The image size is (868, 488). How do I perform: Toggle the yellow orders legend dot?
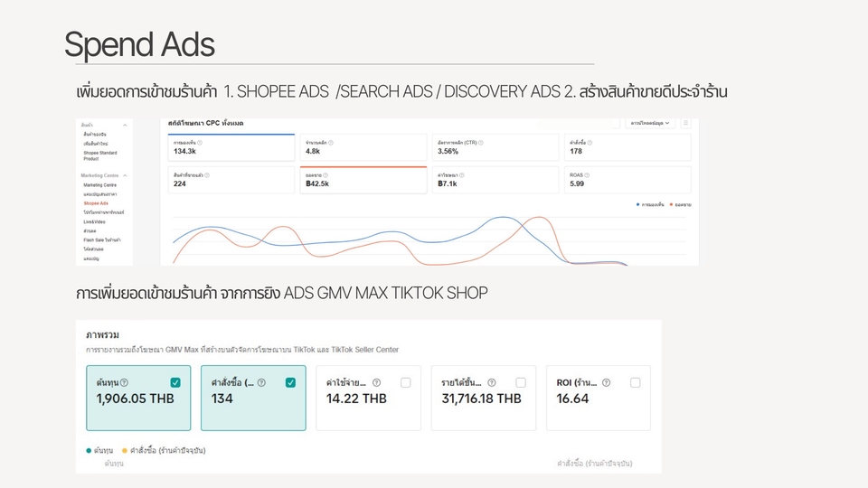[x=125, y=450]
